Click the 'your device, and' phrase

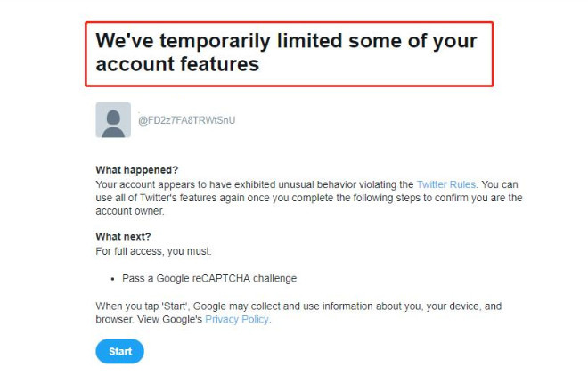(464, 306)
